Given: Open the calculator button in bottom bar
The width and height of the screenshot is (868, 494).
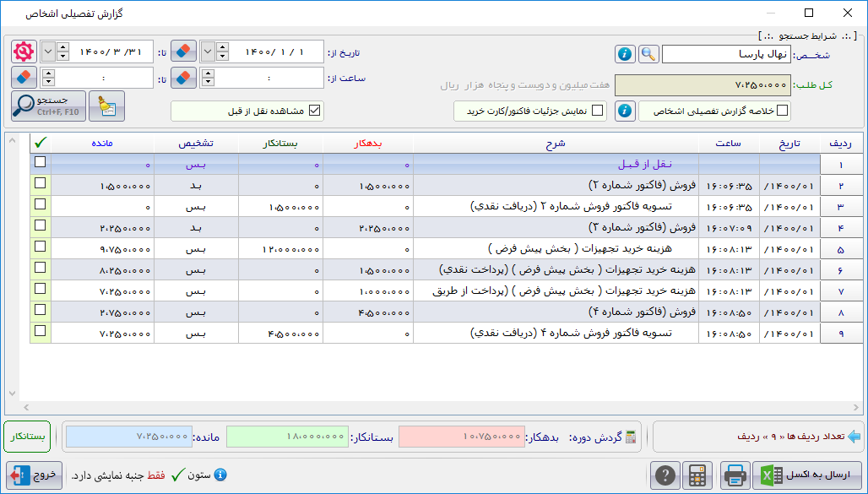Looking at the screenshot, I should (x=697, y=475).
